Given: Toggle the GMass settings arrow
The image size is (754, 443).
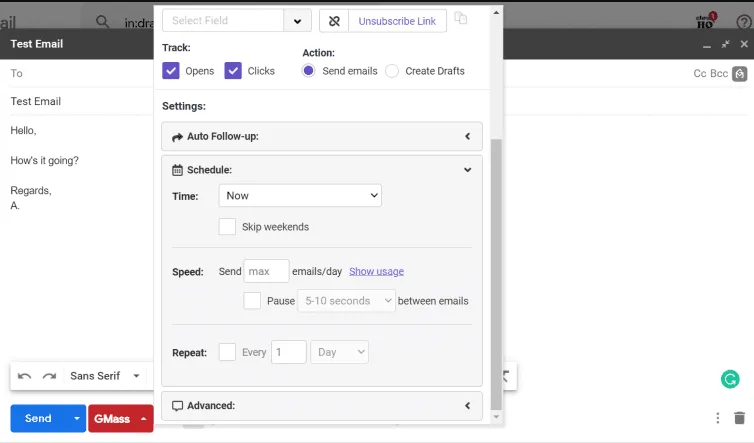Looking at the screenshot, I should pos(143,419).
